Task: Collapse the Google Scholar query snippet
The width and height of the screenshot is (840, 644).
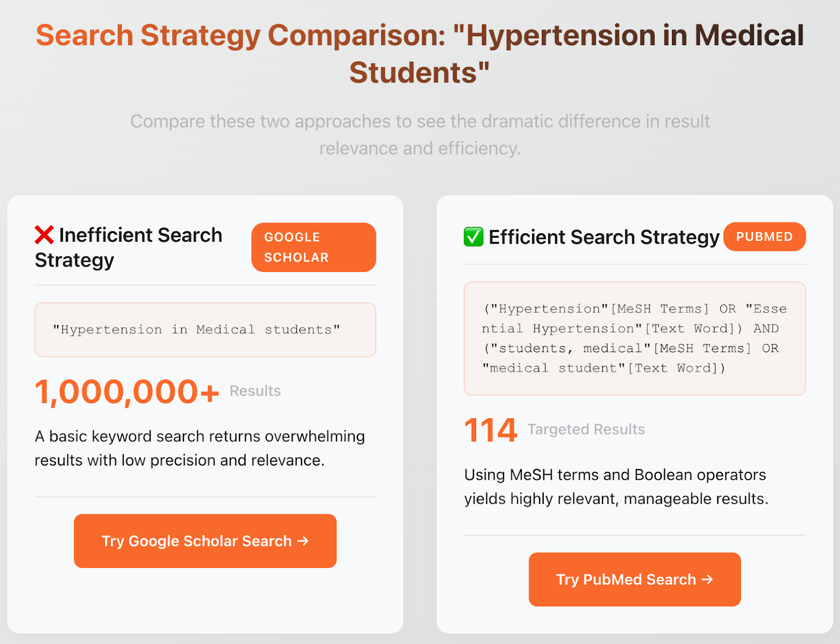Action: pos(205,330)
